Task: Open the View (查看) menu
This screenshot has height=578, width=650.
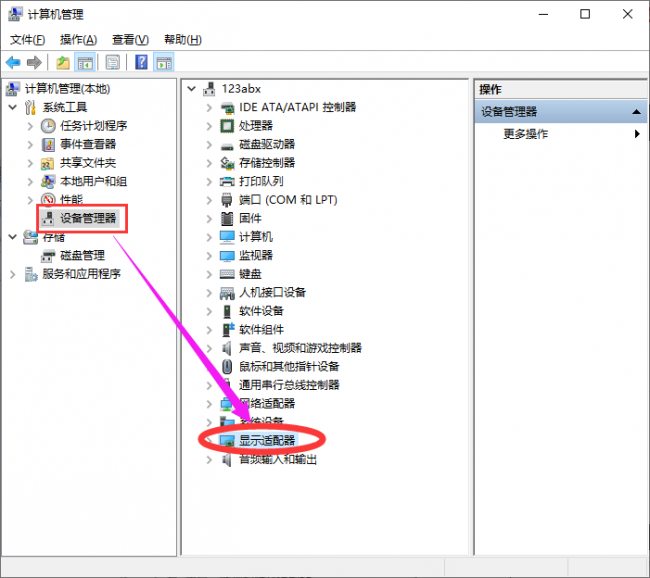Action: 130,40
